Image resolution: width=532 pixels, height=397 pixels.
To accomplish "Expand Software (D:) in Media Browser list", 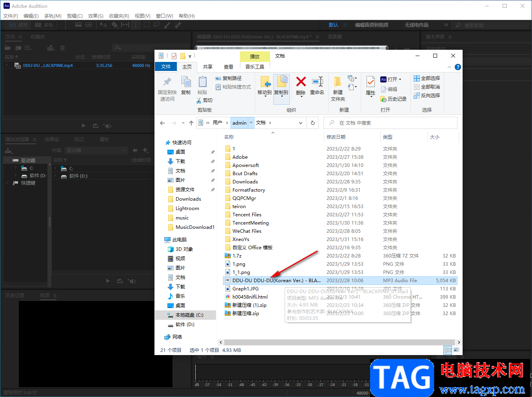I will (55, 176).
